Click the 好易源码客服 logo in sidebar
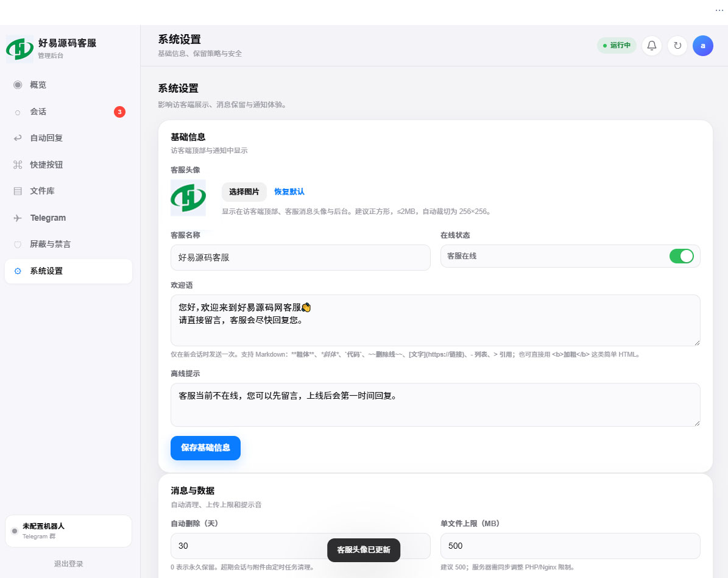 [x=19, y=48]
